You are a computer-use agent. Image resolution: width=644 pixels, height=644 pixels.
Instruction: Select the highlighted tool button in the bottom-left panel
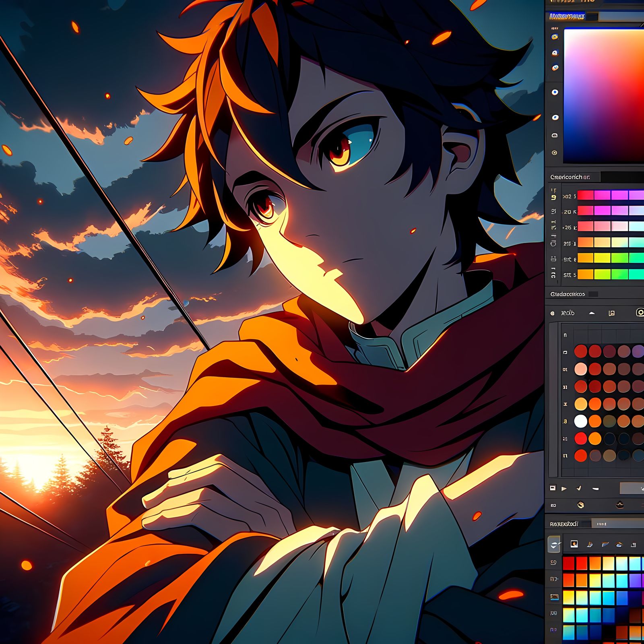pyautogui.click(x=554, y=544)
